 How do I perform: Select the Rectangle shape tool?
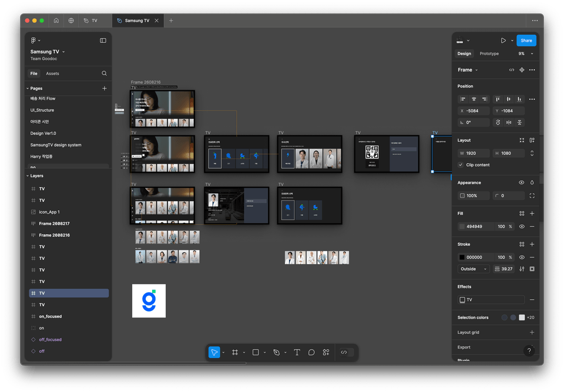[x=256, y=353]
